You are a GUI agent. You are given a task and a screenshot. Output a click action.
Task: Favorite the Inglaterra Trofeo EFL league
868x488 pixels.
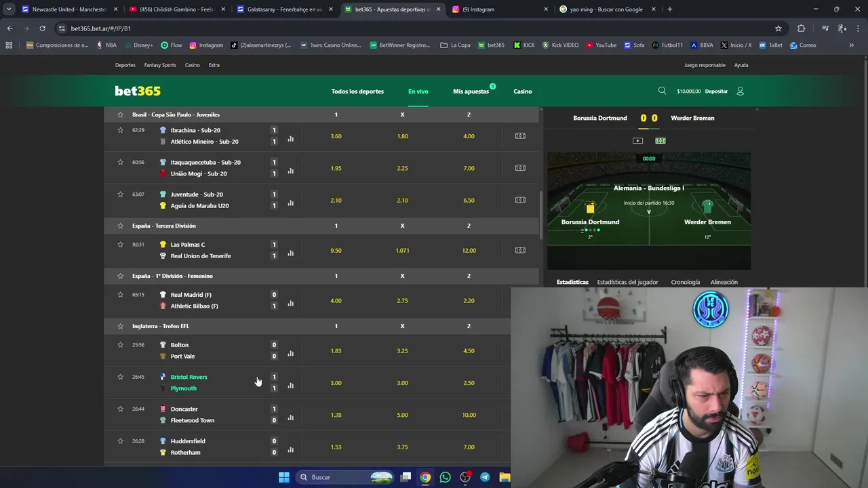coord(121,326)
